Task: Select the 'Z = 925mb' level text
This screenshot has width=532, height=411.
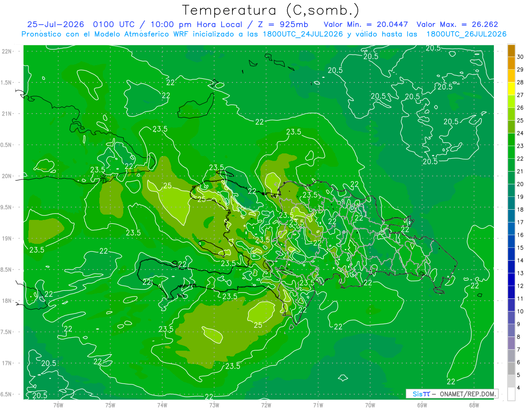Action: (x=282, y=24)
